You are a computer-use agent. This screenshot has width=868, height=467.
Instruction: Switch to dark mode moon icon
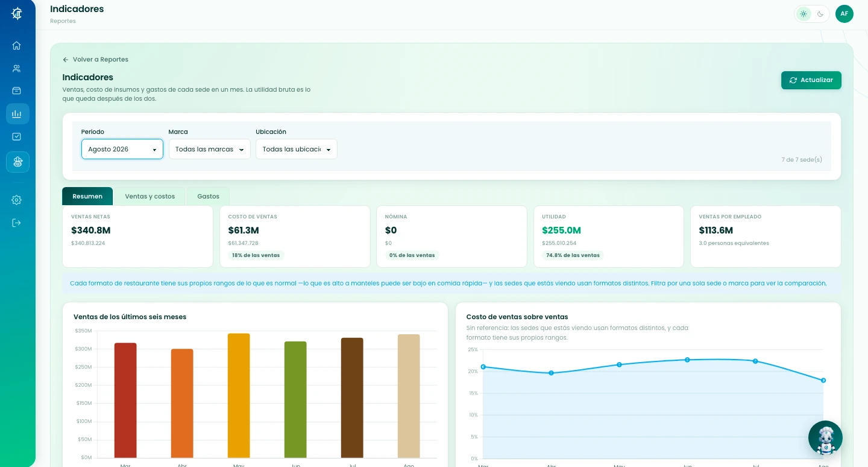coord(820,14)
